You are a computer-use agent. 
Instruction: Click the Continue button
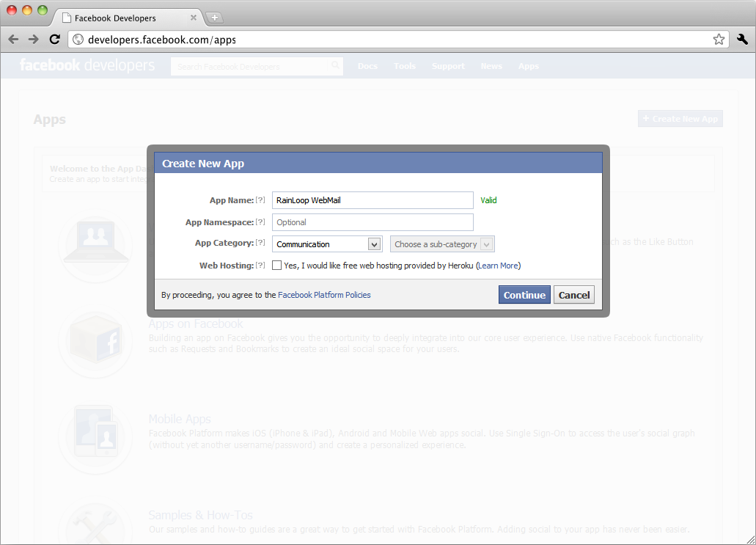(524, 295)
